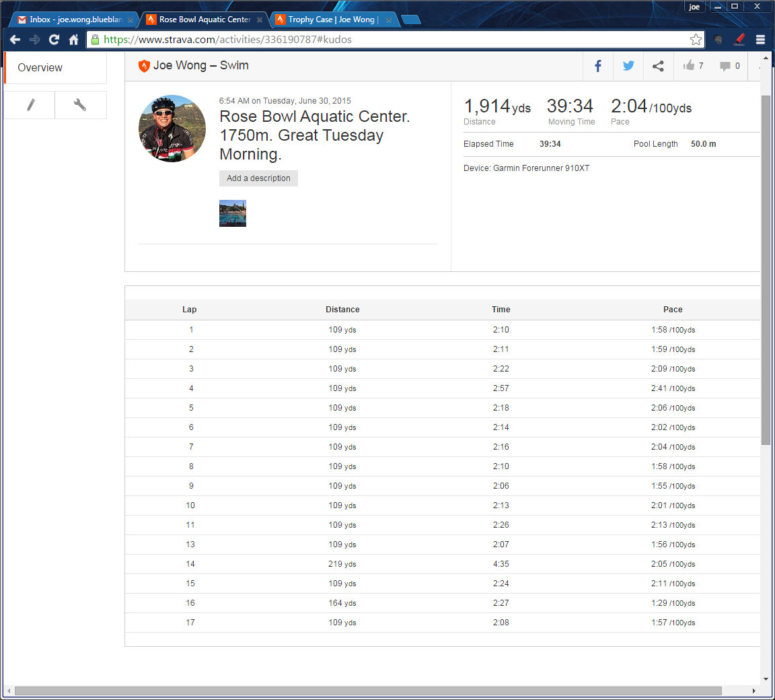Bookmark page with star icon
Viewport: 775px width, 700px height.
tap(696, 40)
